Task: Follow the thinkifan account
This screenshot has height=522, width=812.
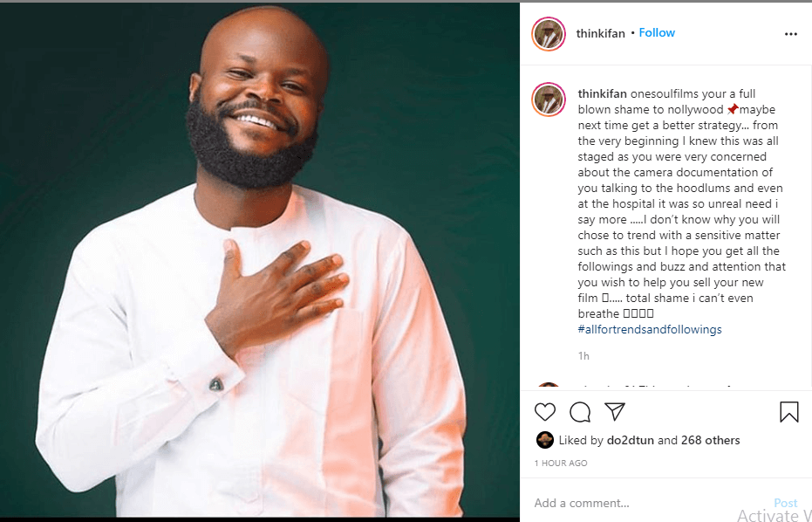Action: click(657, 32)
